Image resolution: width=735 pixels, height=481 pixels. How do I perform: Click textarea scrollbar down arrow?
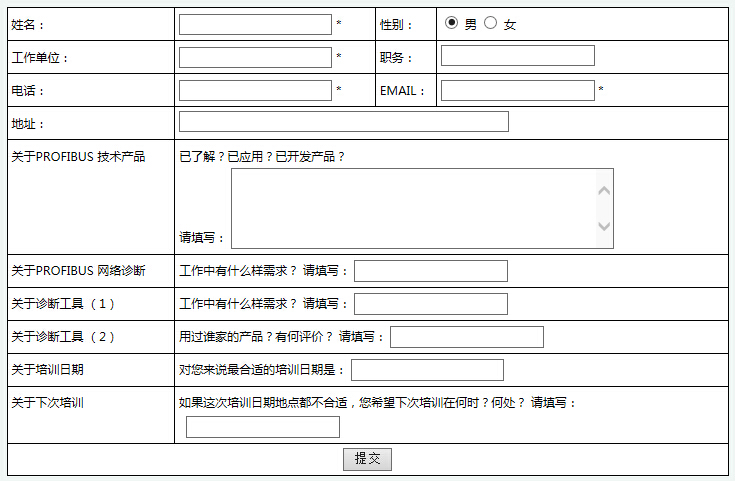603,227
